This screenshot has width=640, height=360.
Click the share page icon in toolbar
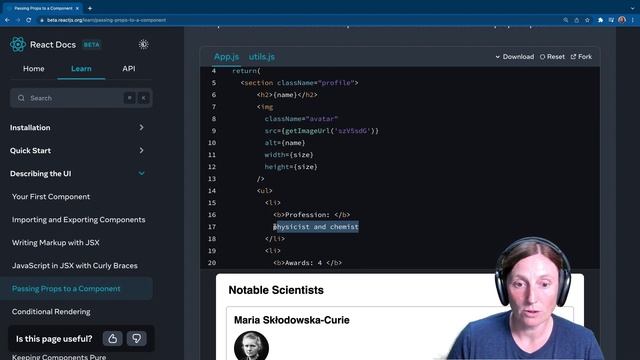tap(576, 20)
